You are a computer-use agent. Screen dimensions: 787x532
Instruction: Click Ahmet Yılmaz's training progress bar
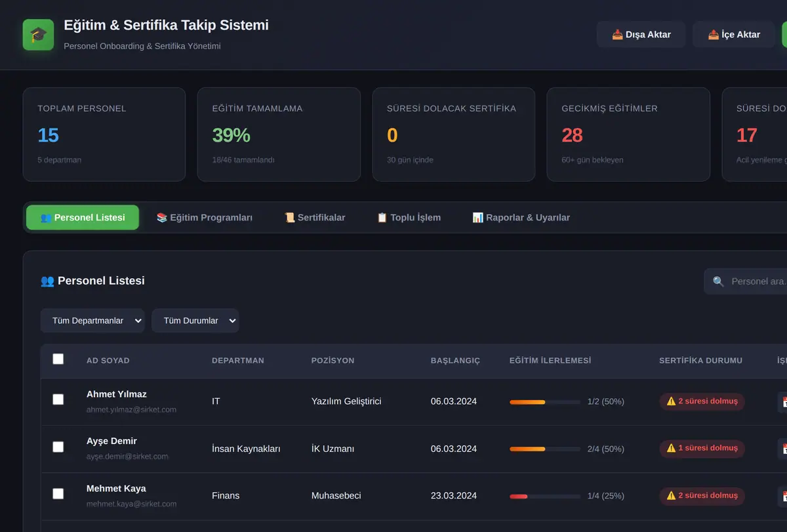point(545,402)
